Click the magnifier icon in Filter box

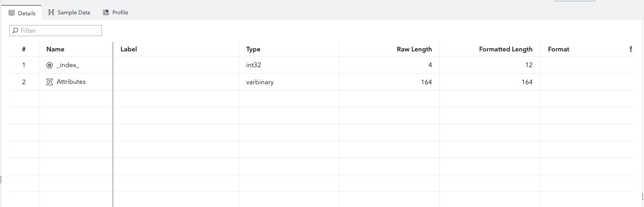[15, 31]
